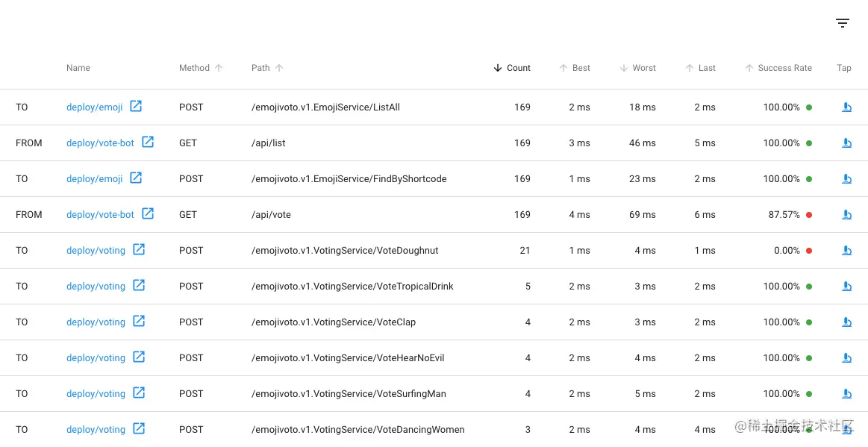868x447 pixels.
Task: Open external-link icon in the VoteSurfingMan row
Action: [x=139, y=393]
